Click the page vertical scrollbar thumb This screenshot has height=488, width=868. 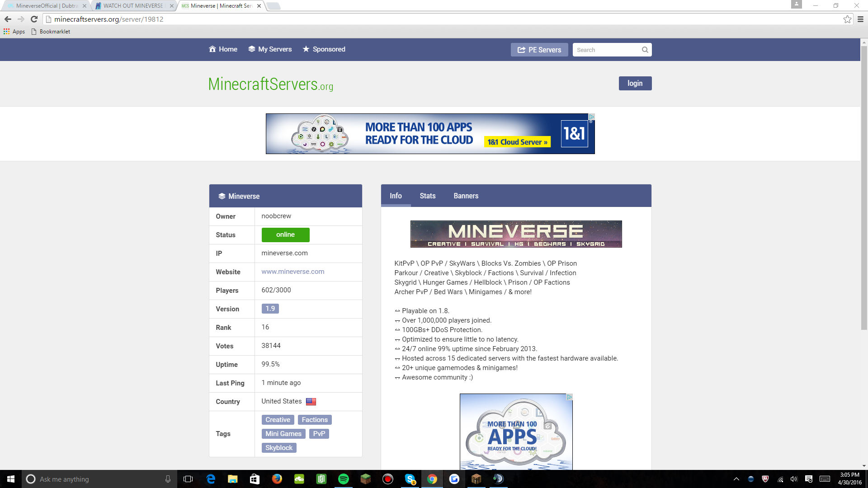[x=864, y=188]
